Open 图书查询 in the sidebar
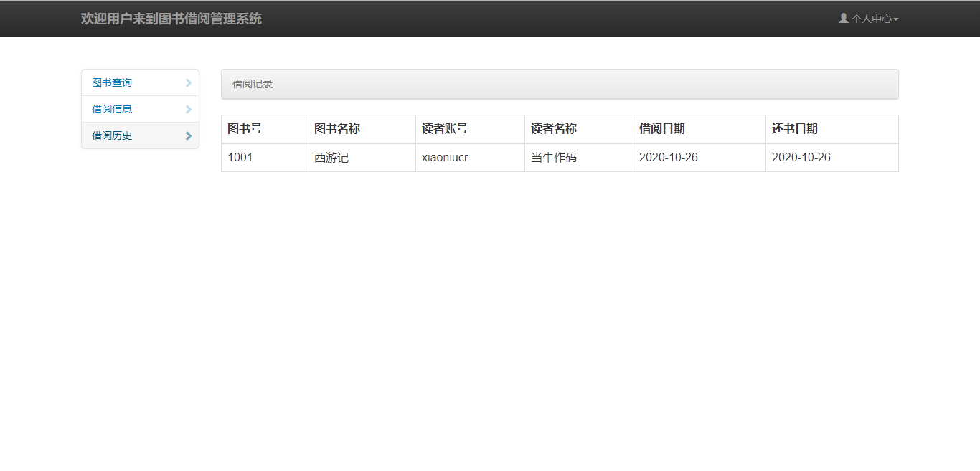 coord(140,82)
